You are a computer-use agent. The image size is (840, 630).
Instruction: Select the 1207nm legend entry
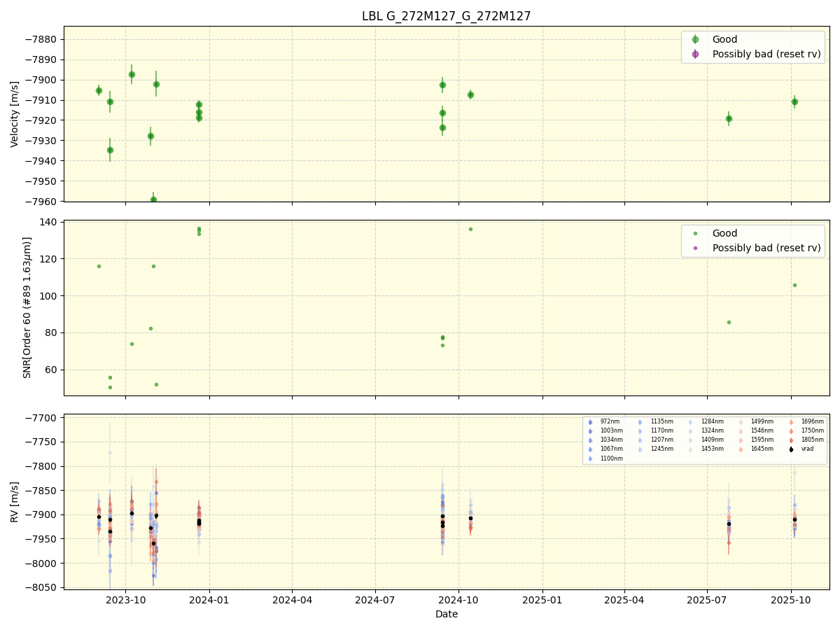pyautogui.click(x=662, y=440)
